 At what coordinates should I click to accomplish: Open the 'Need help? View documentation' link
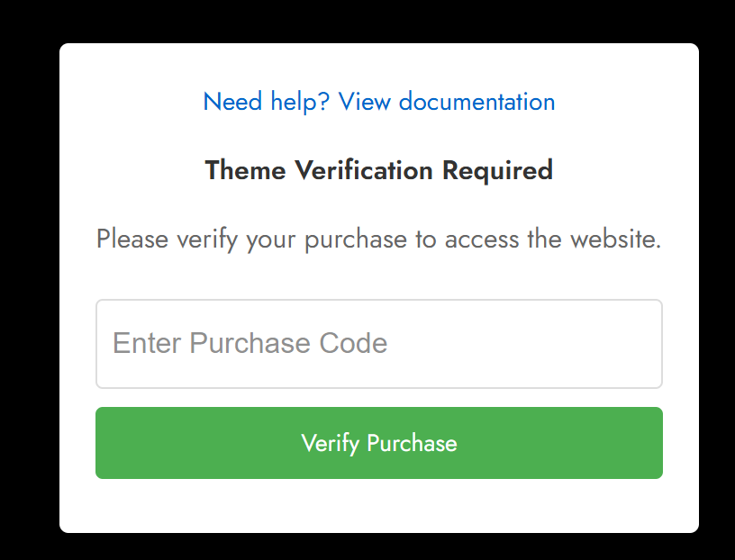click(378, 102)
